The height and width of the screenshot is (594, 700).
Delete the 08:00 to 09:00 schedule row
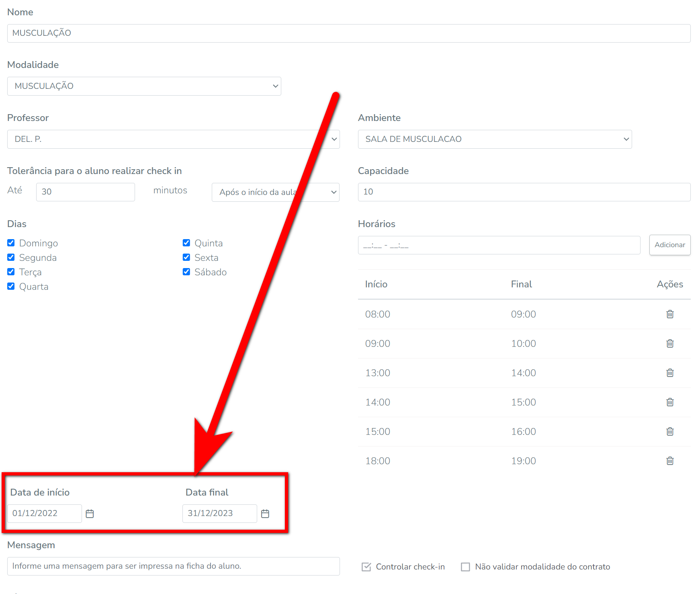click(x=670, y=314)
